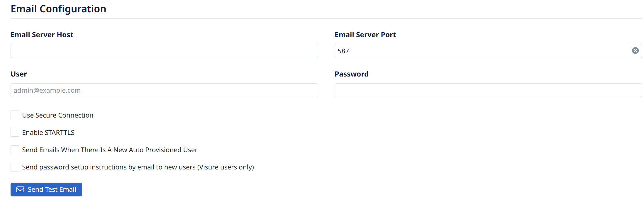Click the 'User' field label
The image size is (644, 197).
[x=19, y=74]
